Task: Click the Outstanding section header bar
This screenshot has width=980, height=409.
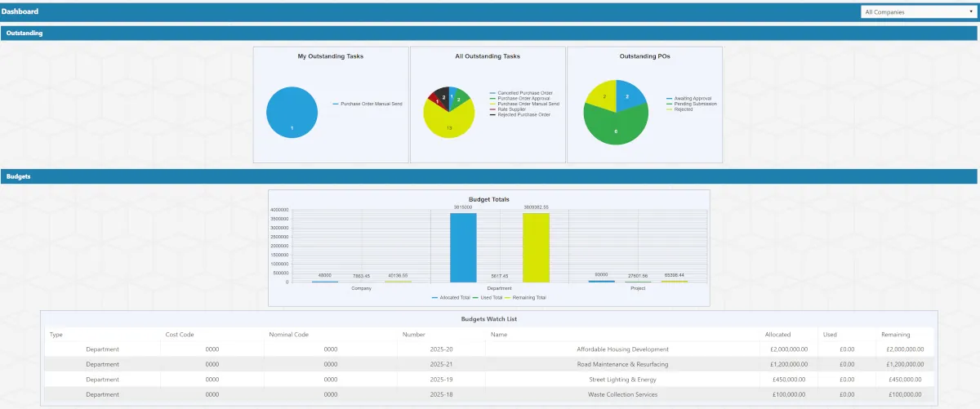Action: pyautogui.click(x=488, y=33)
